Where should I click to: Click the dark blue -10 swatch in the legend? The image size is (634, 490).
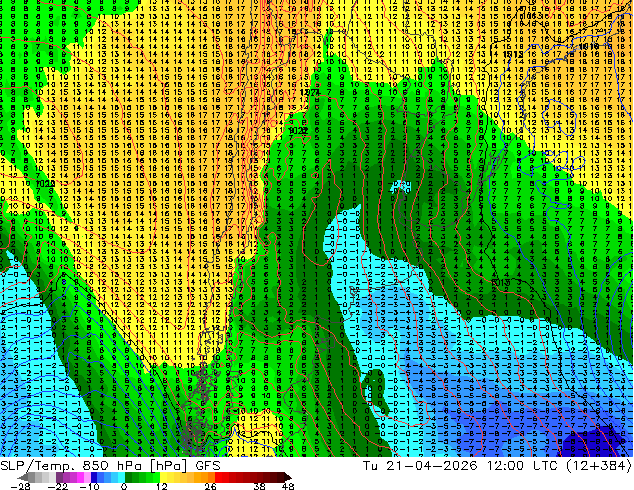point(94,477)
